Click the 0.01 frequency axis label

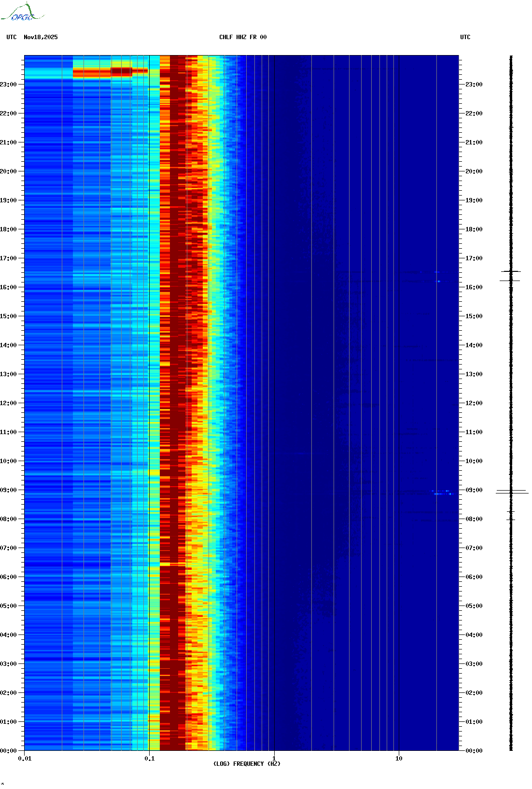tap(25, 759)
